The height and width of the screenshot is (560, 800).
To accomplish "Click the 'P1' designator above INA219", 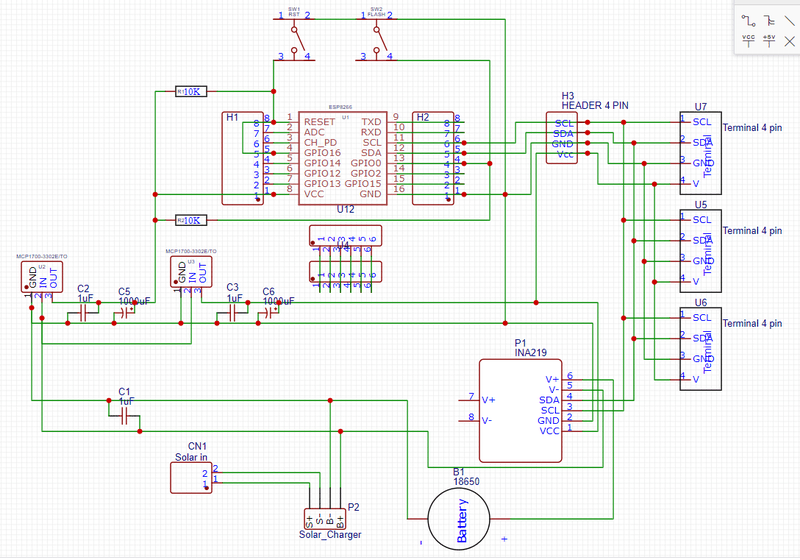I will 520,343.
